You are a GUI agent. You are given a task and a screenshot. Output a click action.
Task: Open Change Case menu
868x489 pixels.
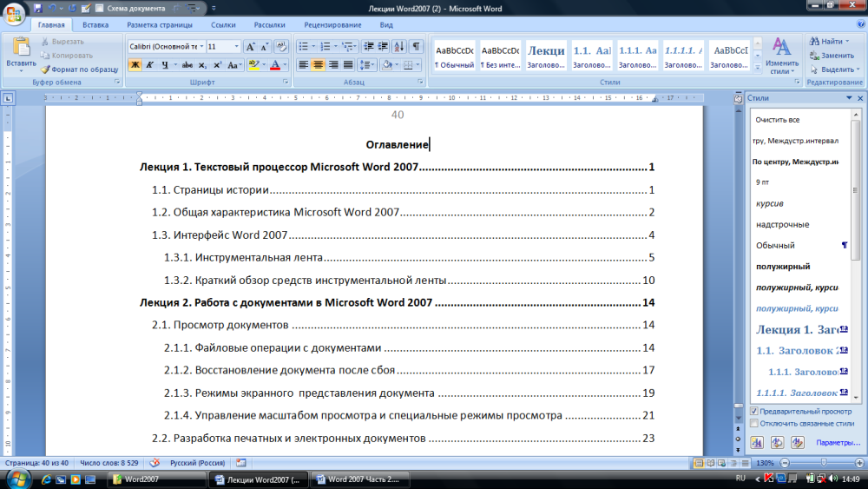tap(234, 65)
